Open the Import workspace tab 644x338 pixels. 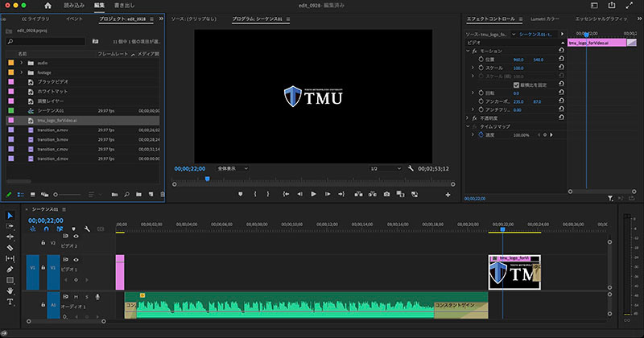74,6
